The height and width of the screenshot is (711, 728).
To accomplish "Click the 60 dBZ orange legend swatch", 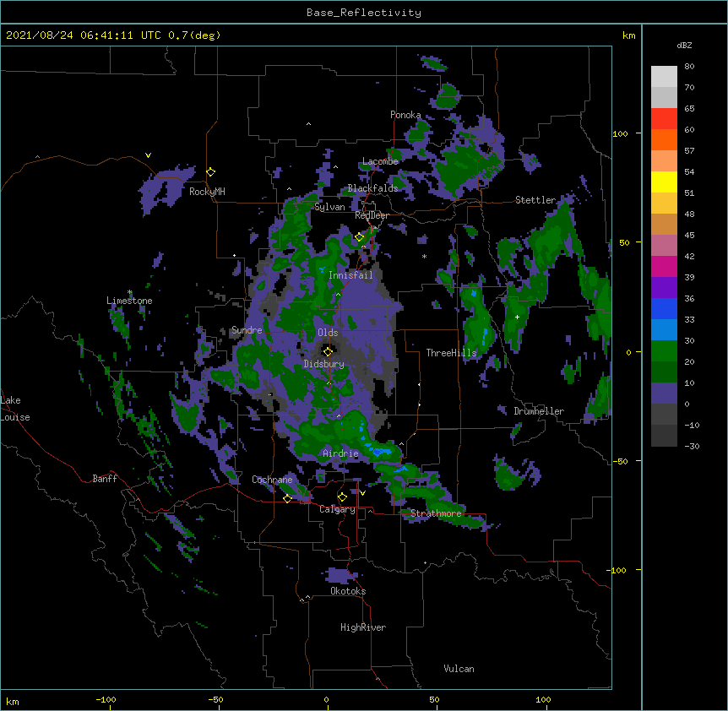I will coord(664,139).
